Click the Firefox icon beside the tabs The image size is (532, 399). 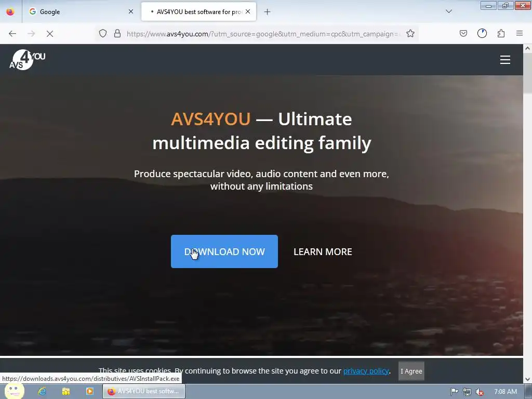click(10, 12)
